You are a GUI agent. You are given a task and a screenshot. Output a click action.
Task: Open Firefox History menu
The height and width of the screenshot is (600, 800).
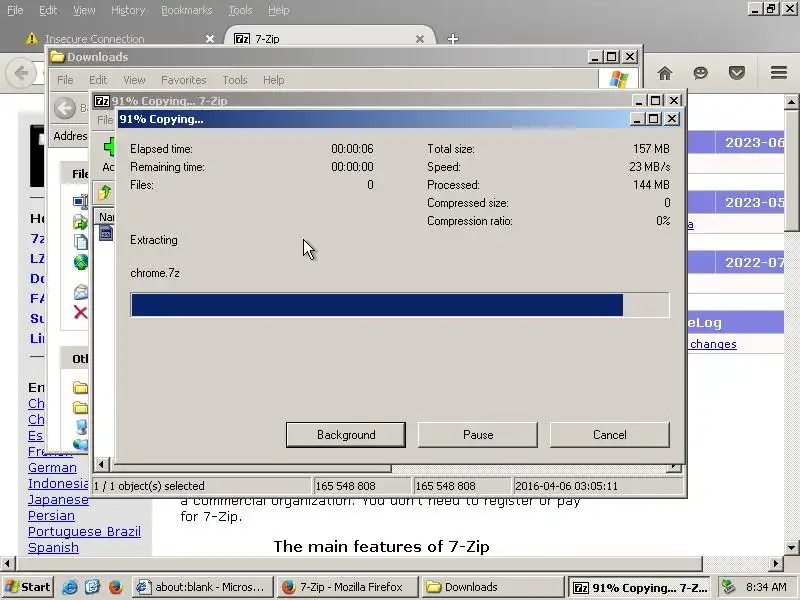click(128, 10)
